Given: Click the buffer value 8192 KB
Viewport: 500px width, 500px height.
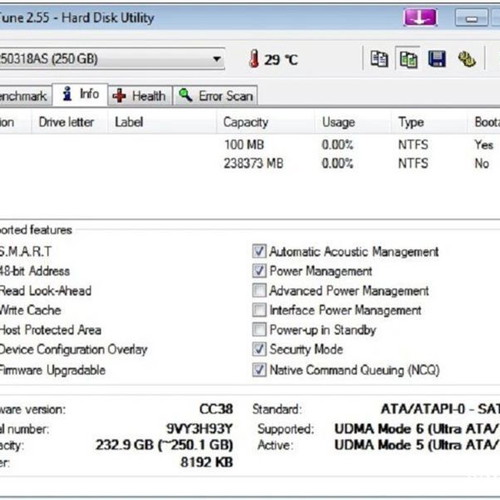Looking at the screenshot, I should pos(207,462).
